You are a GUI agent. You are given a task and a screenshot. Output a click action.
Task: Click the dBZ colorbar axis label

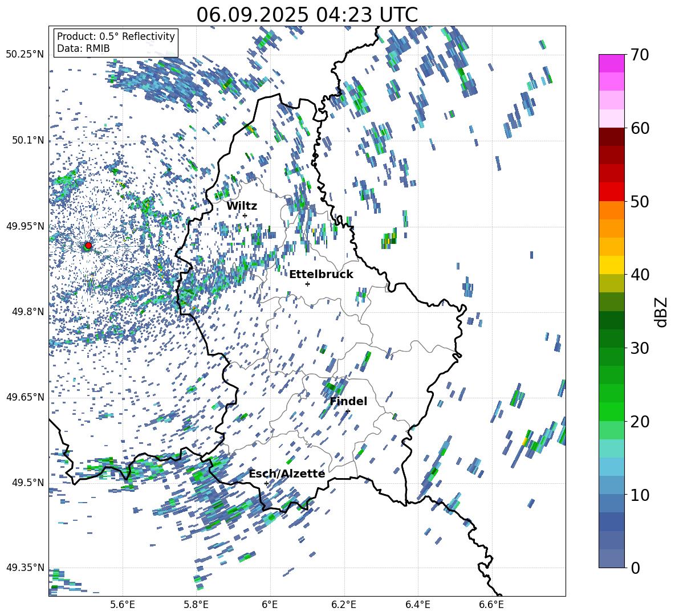pyautogui.click(x=661, y=312)
